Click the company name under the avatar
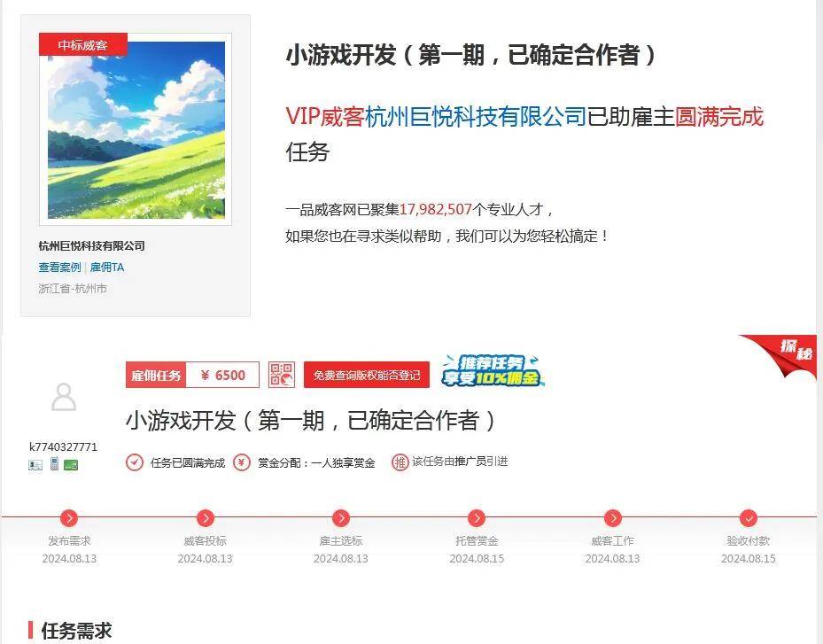823x644 pixels. pyautogui.click(x=92, y=245)
